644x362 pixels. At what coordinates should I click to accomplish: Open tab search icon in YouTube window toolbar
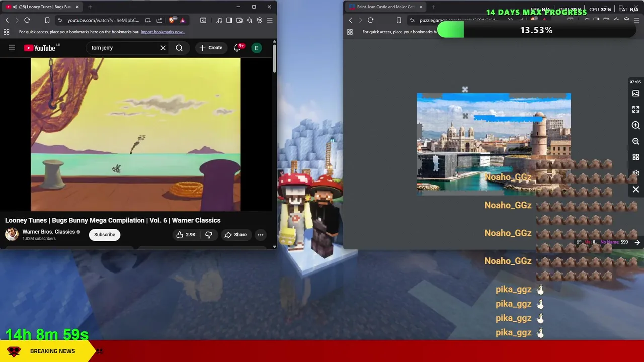pyautogui.click(x=203, y=20)
